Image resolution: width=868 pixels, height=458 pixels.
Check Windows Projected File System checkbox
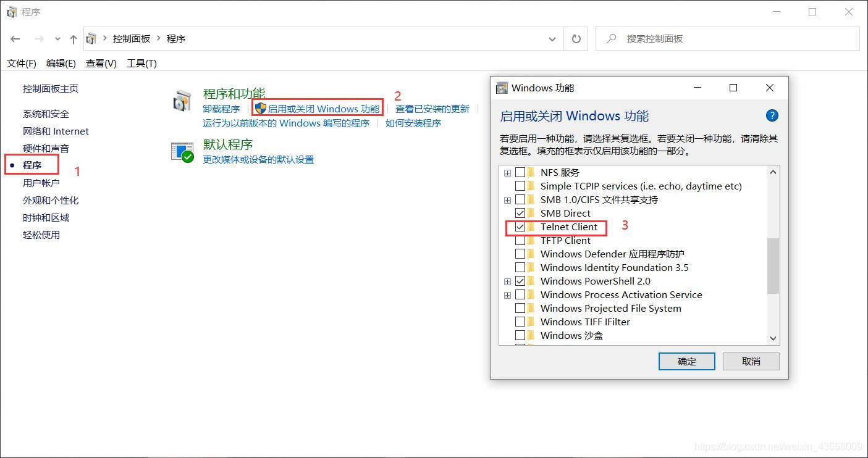(x=520, y=308)
